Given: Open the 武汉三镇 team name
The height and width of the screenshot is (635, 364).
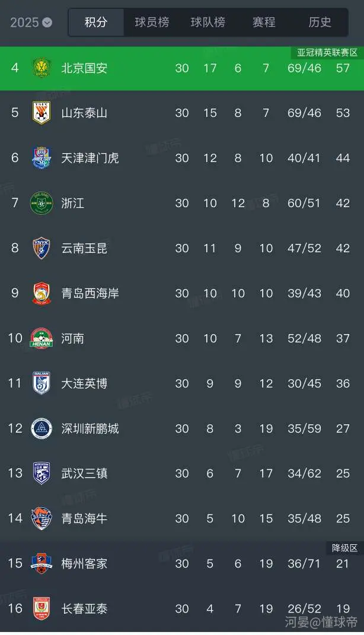Looking at the screenshot, I should [x=84, y=474].
